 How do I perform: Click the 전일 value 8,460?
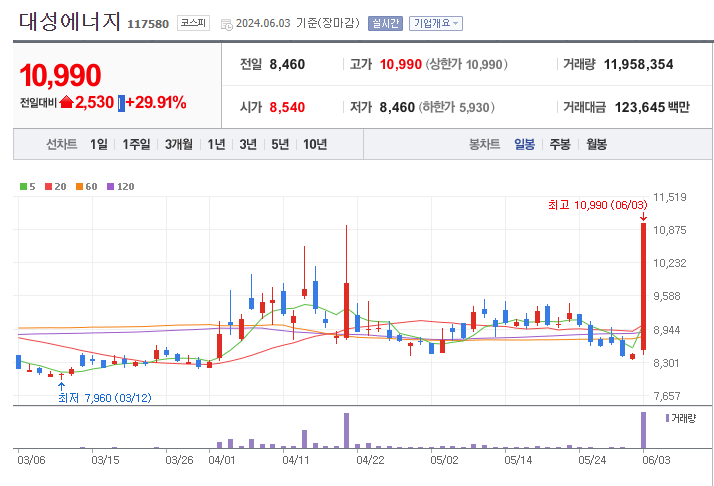[x=287, y=64]
